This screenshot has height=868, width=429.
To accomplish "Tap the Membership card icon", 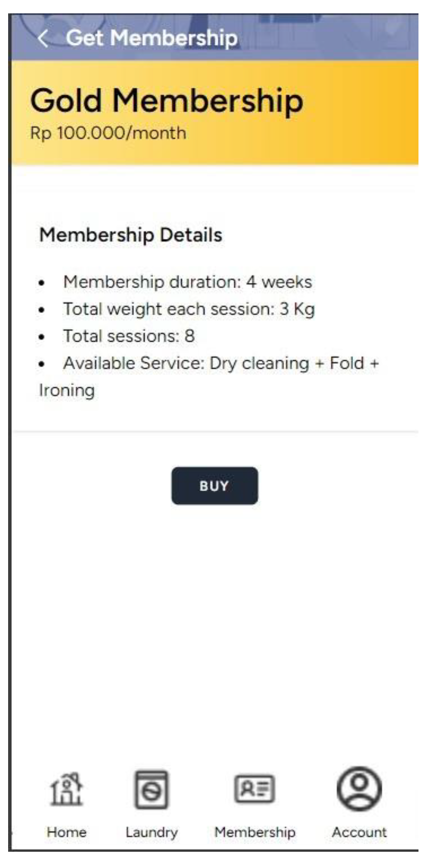I will click(x=254, y=789).
